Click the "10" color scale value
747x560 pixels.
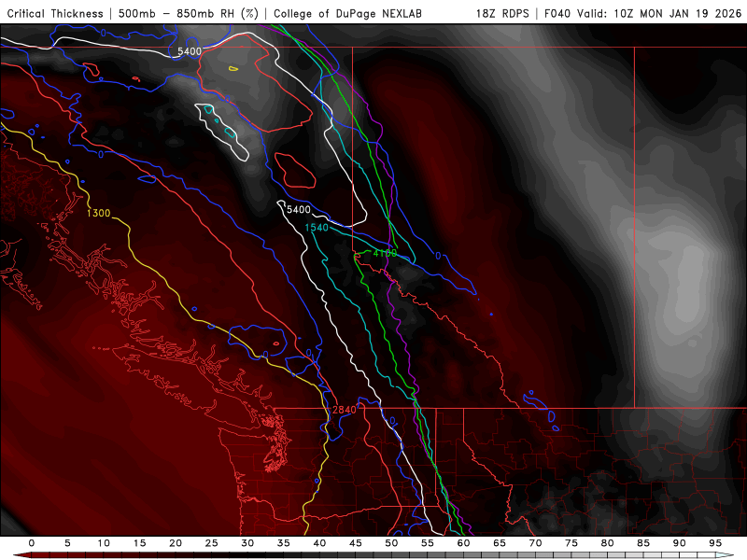tap(104, 543)
